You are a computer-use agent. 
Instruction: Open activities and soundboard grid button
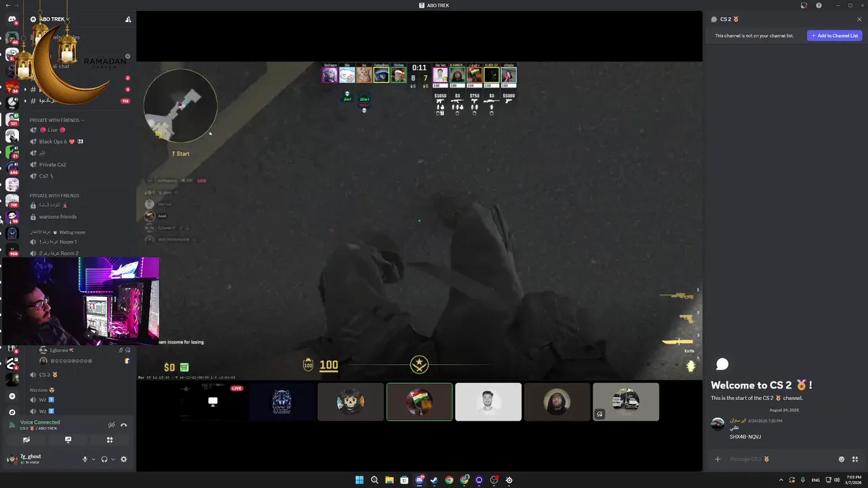(x=109, y=440)
